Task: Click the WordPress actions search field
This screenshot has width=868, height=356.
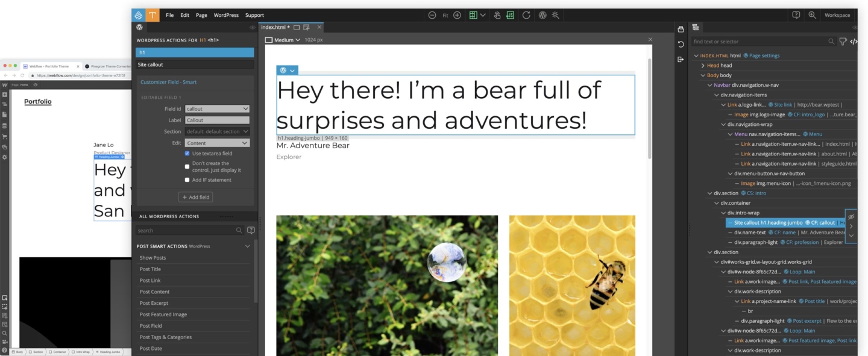Action: pyautogui.click(x=189, y=230)
